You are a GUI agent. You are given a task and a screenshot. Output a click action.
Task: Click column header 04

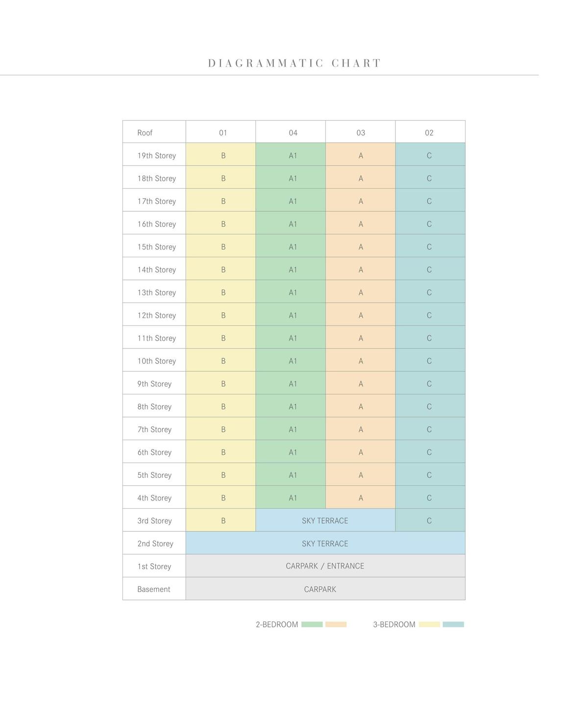click(x=291, y=132)
